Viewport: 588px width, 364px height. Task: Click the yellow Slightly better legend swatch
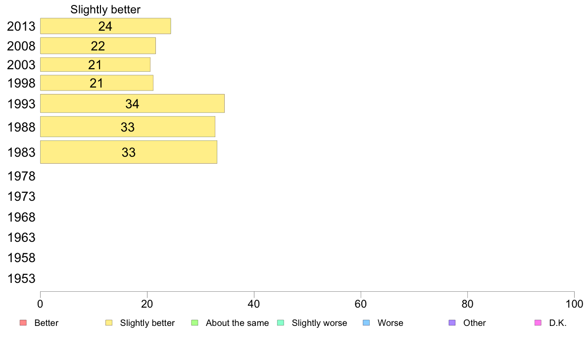click(109, 323)
